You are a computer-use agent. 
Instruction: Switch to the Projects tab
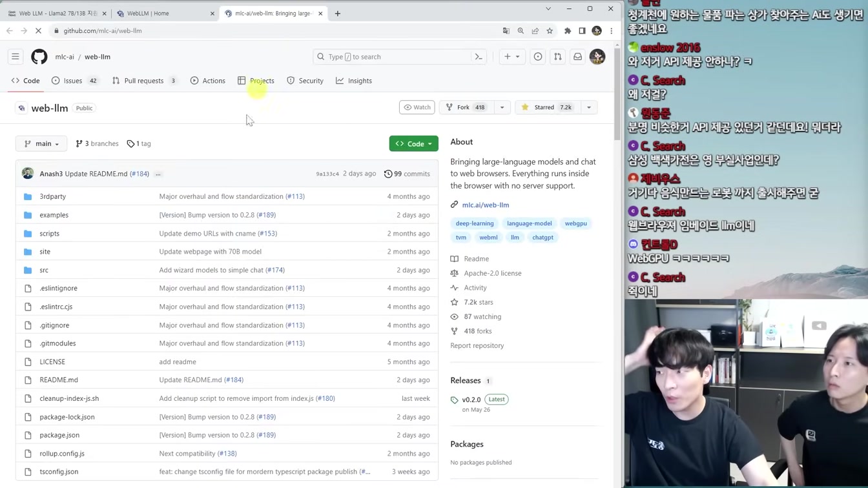[x=256, y=81]
